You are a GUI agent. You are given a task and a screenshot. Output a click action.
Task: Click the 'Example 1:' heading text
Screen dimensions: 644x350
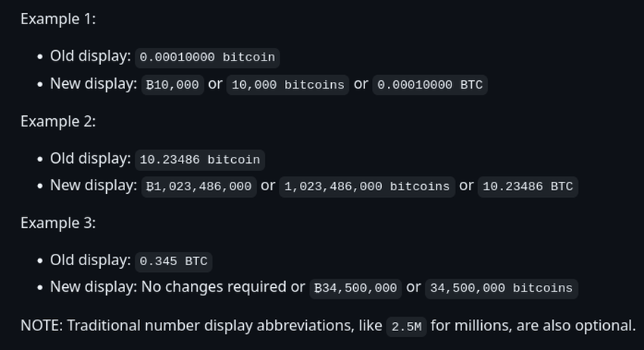coord(58,19)
